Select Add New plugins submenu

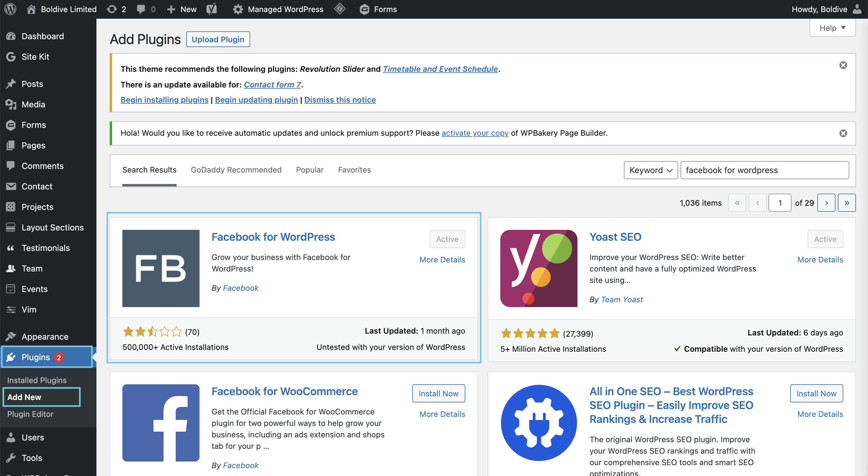pyautogui.click(x=24, y=397)
